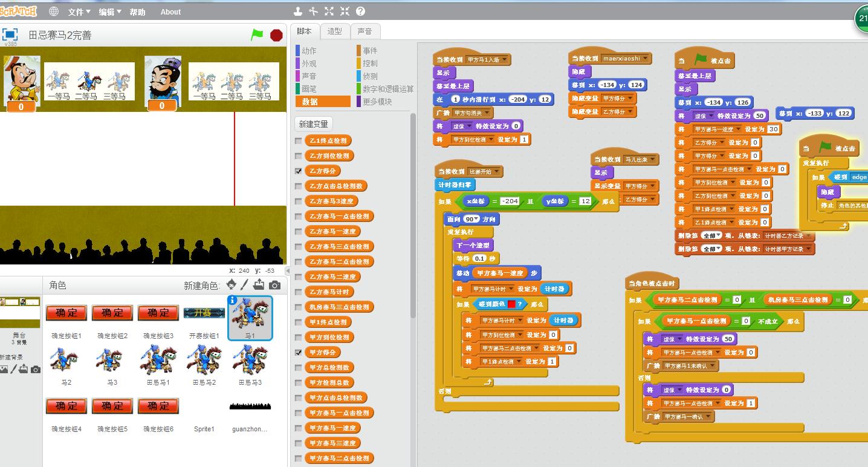This screenshot has width=868, height=467.
Task: Uncheck the 乙方得分 variable checkbox
Action: pyautogui.click(x=298, y=171)
